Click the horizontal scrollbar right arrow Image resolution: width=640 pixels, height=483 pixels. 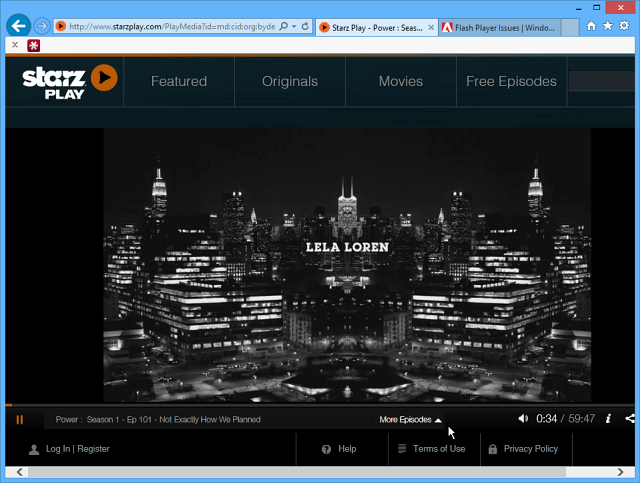pos(621,472)
